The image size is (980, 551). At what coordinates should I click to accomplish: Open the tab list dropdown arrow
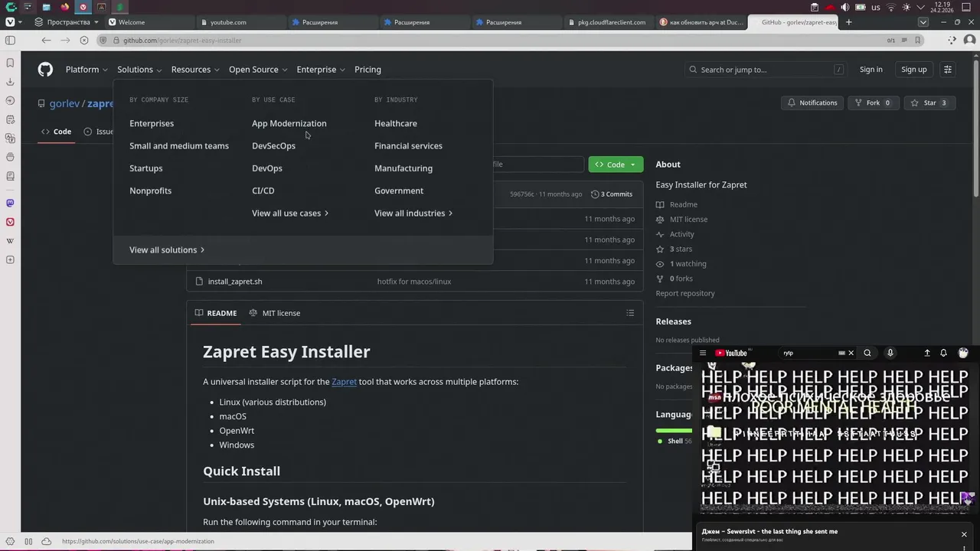click(923, 22)
